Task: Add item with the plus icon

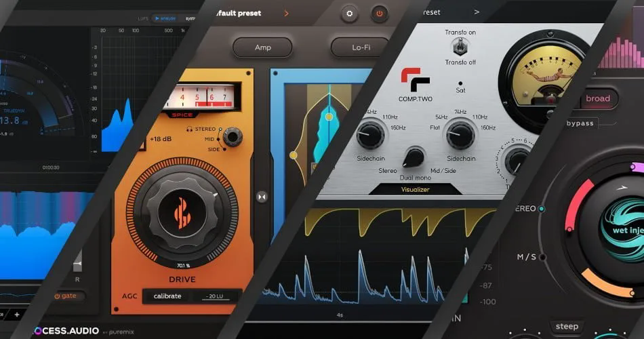Action: click(17, 315)
